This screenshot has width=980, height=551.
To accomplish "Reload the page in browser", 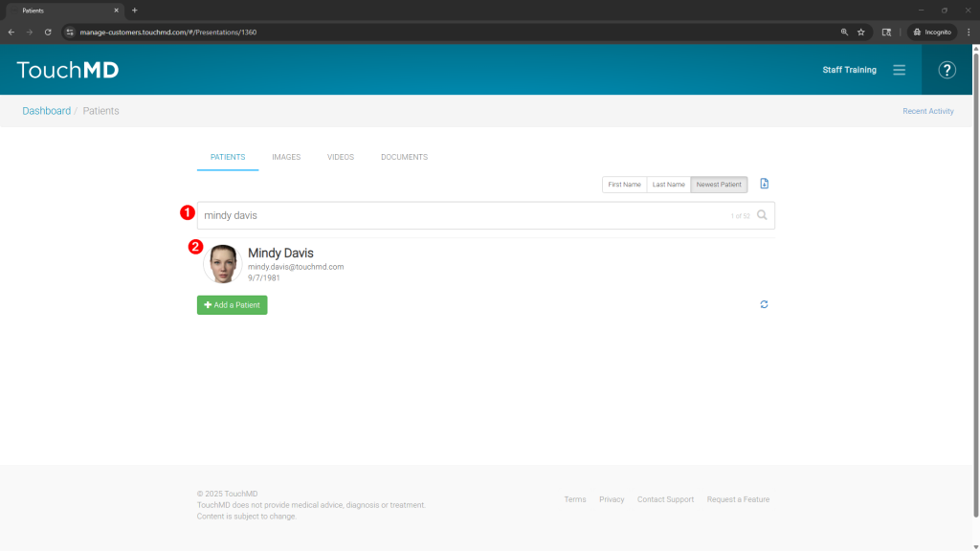I will tap(48, 32).
